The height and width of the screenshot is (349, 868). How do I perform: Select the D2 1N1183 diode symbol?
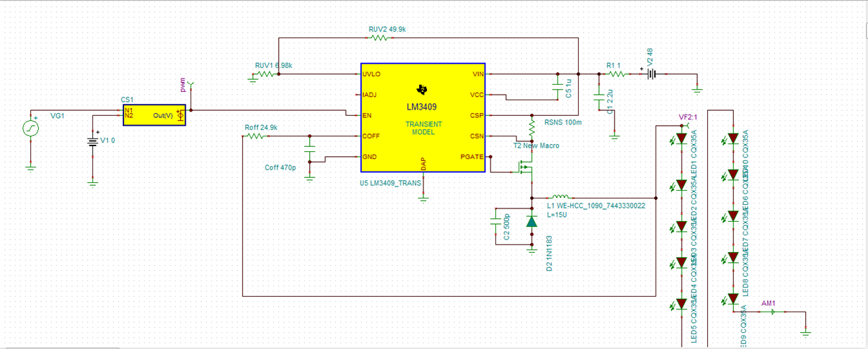tap(531, 222)
